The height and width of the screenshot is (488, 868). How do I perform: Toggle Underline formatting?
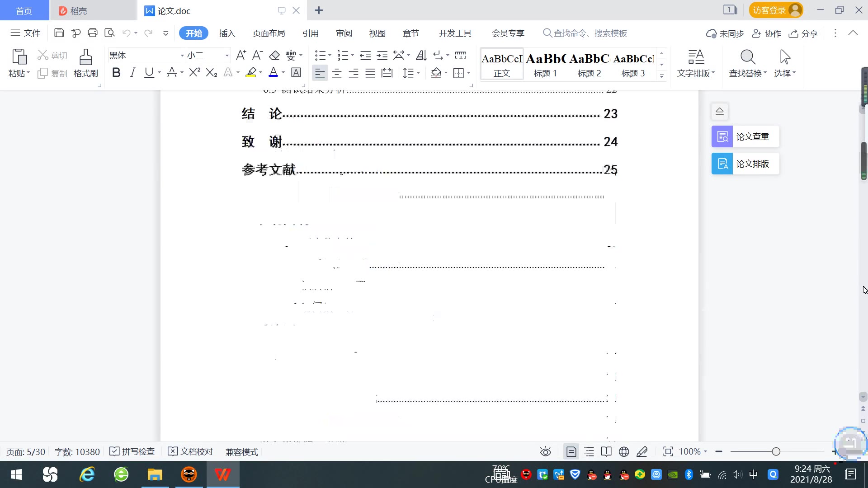(149, 72)
